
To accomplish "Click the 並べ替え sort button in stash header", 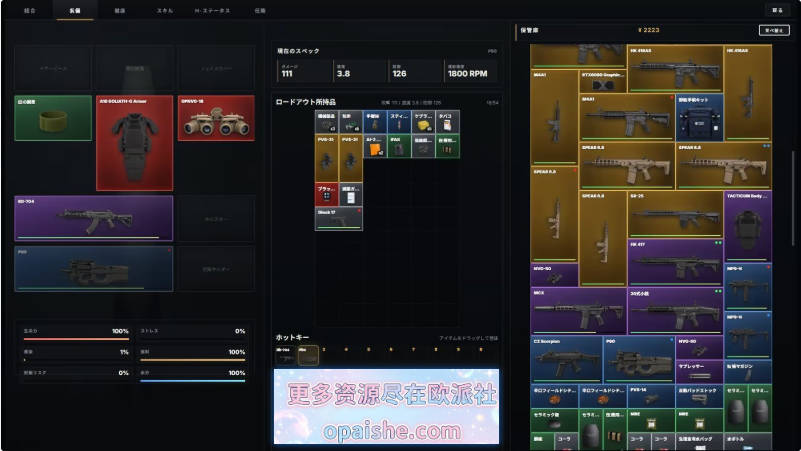I will (x=774, y=31).
